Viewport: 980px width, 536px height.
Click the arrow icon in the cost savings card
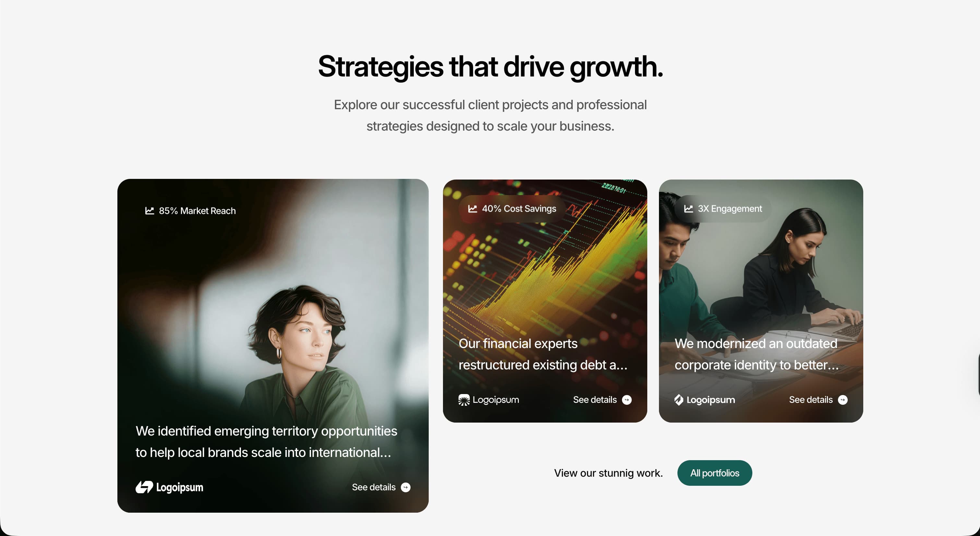[627, 400]
